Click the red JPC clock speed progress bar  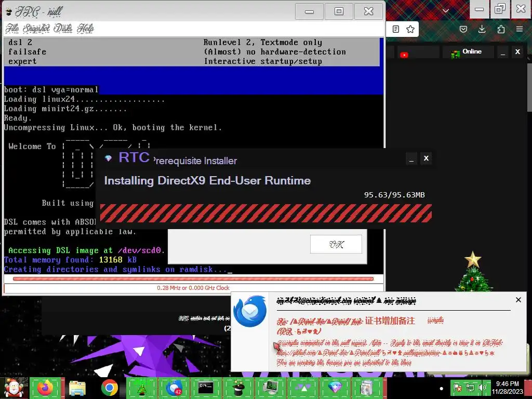pos(193,279)
